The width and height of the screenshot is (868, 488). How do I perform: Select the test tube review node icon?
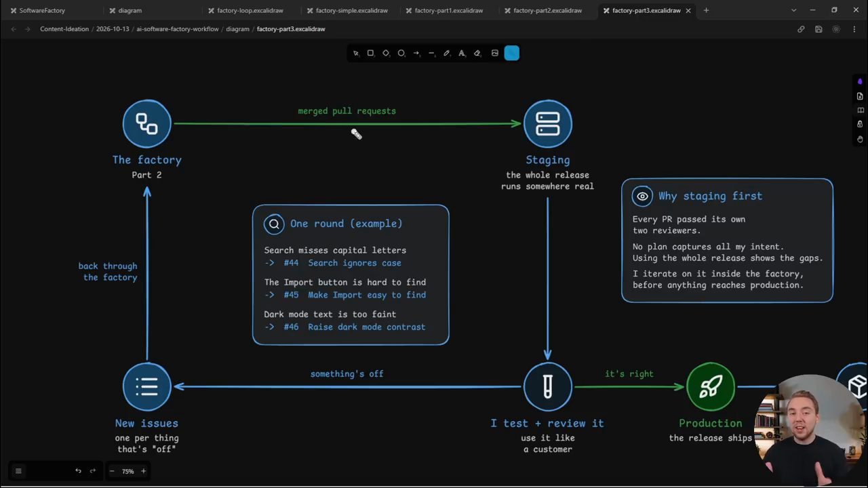(548, 387)
